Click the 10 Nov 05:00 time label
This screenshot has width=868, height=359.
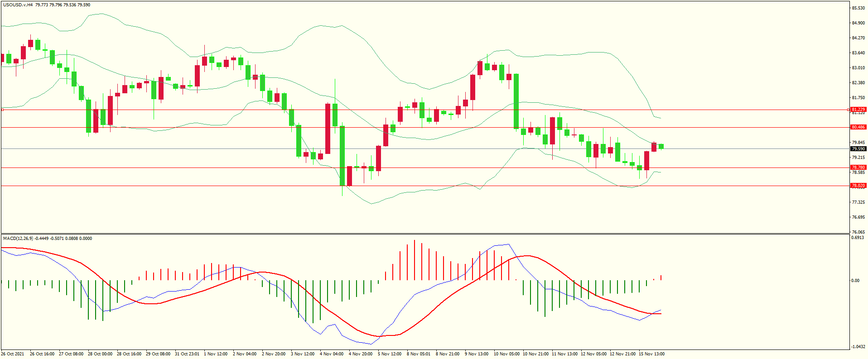506,354
